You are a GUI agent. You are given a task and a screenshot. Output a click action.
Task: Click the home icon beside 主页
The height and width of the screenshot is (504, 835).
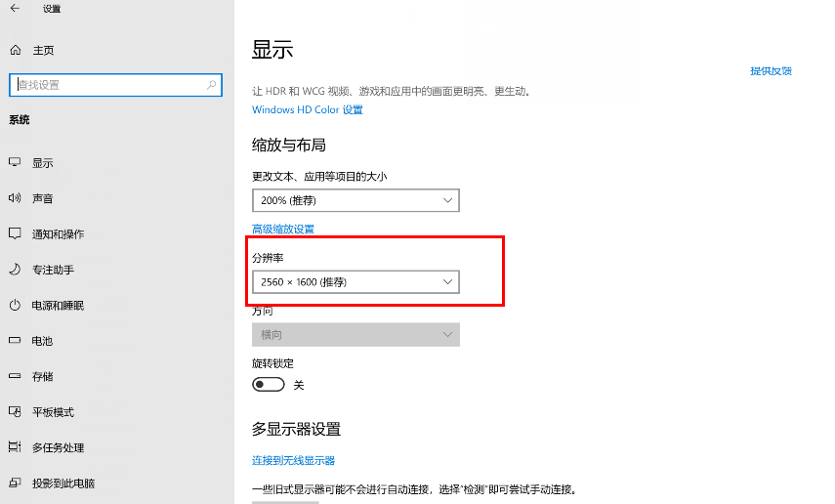pyautogui.click(x=16, y=50)
